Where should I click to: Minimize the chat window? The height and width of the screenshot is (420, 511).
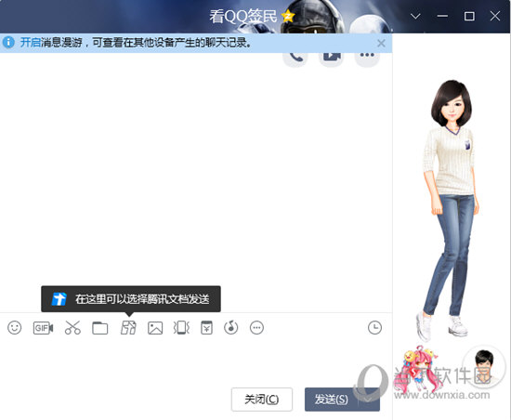click(442, 16)
